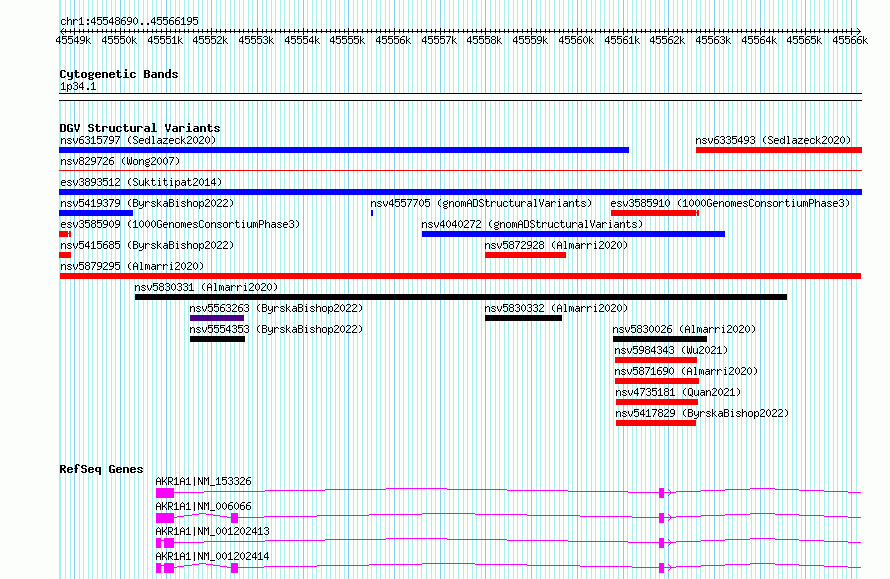Open the nsv5872928 (Almarri2020) label
Viewport: 890px width, 579px height.
click(x=556, y=245)
